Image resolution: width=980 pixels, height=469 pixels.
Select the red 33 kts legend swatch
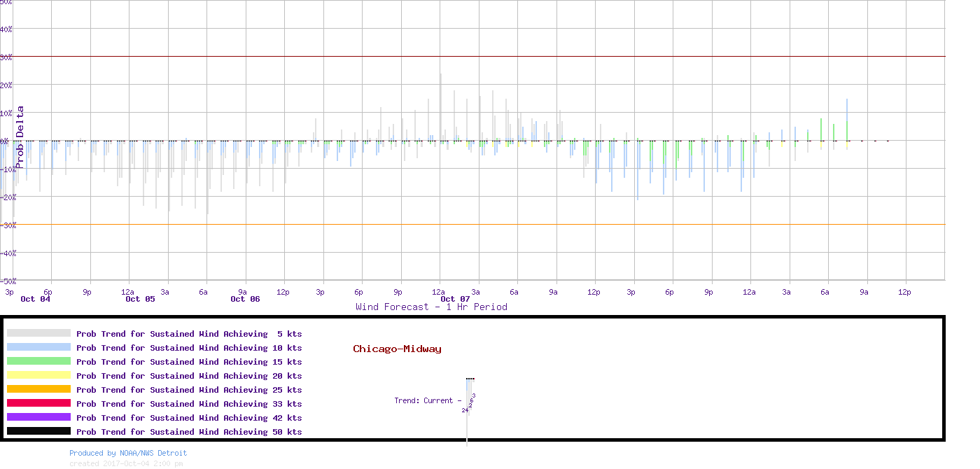(x=38, y=403)
